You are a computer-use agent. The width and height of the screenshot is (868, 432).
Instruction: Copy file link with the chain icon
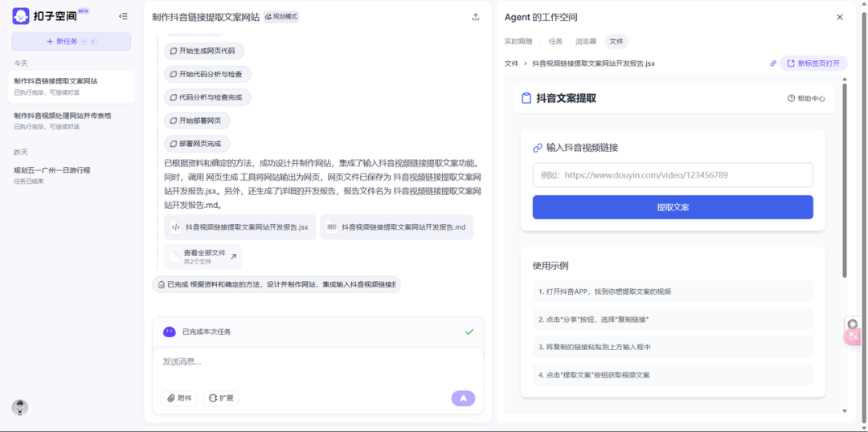click(x=773, y=63)
